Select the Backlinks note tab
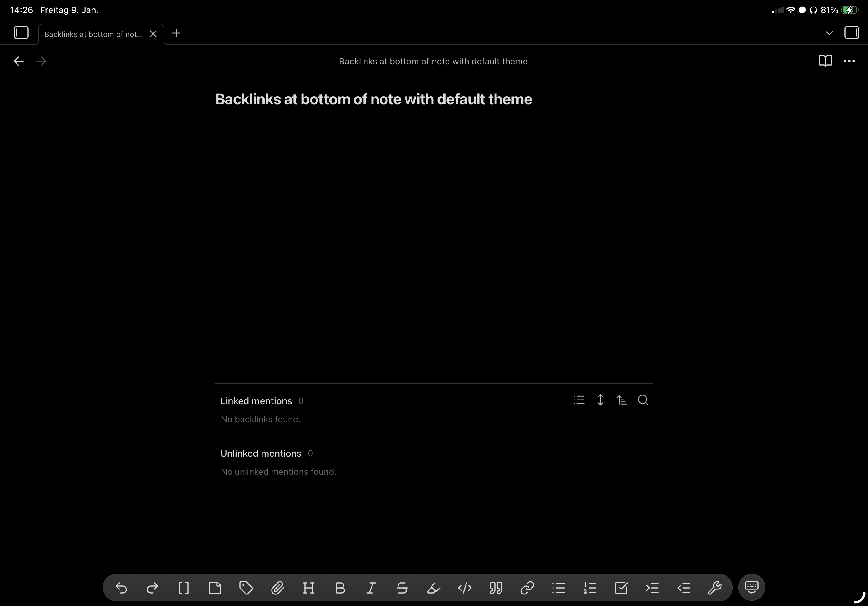Screen dimensions: 868x606 93,34
